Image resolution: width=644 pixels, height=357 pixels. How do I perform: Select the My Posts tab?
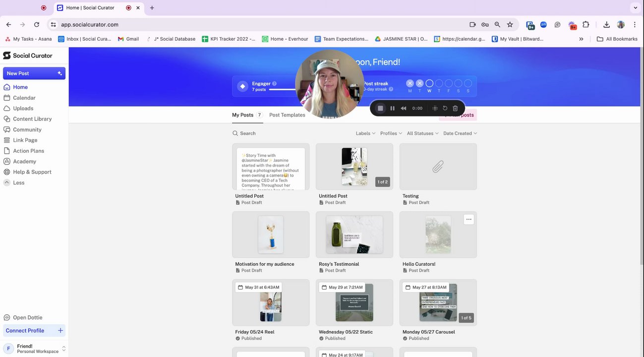[x=247, y=115]
